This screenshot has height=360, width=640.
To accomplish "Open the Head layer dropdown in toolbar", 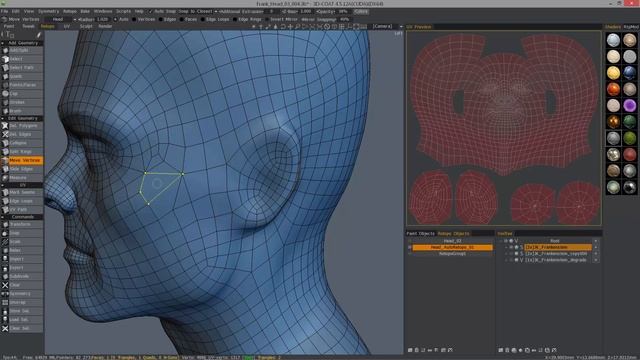I will click(60, 19).
